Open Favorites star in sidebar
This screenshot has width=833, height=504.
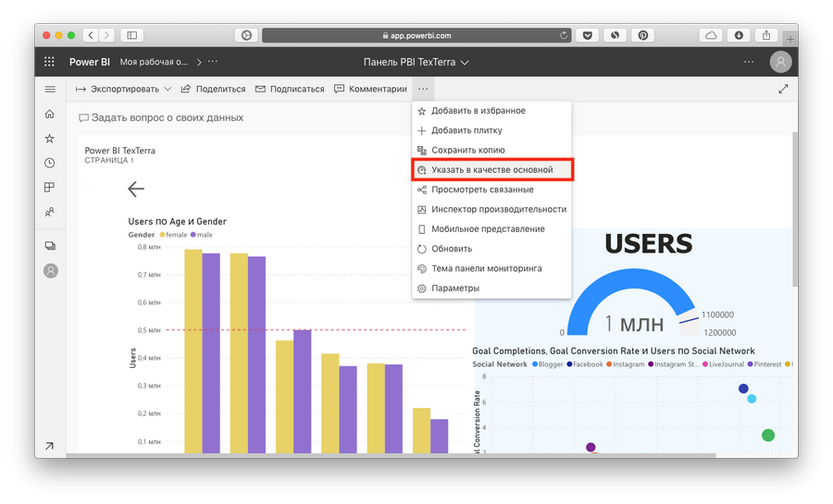[x=50, y=139]
